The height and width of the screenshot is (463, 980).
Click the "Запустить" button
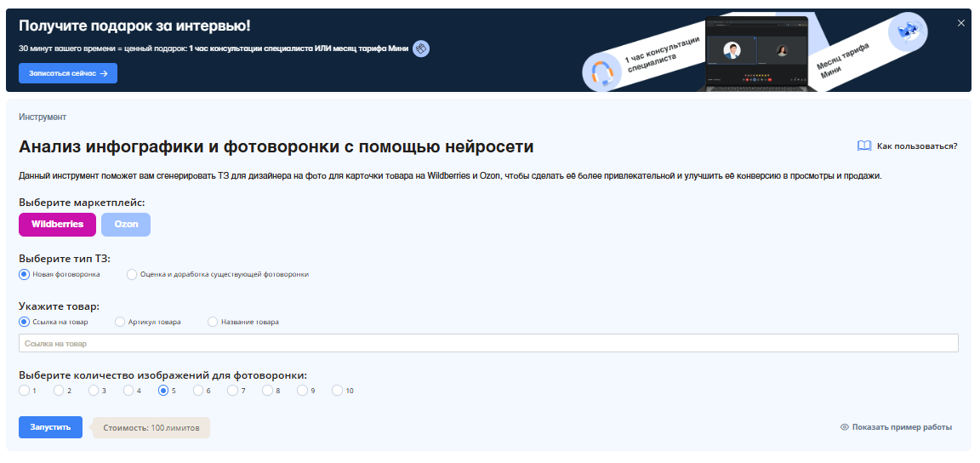point(50,427)
